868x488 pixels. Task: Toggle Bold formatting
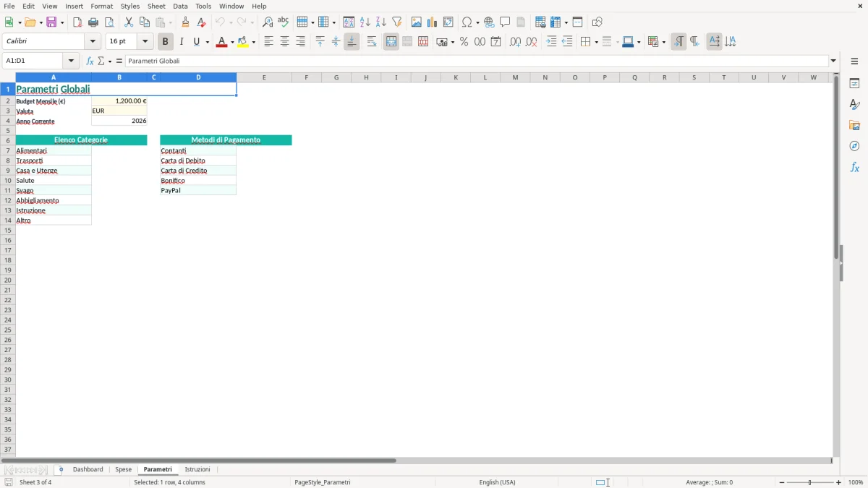coord(165,42)
